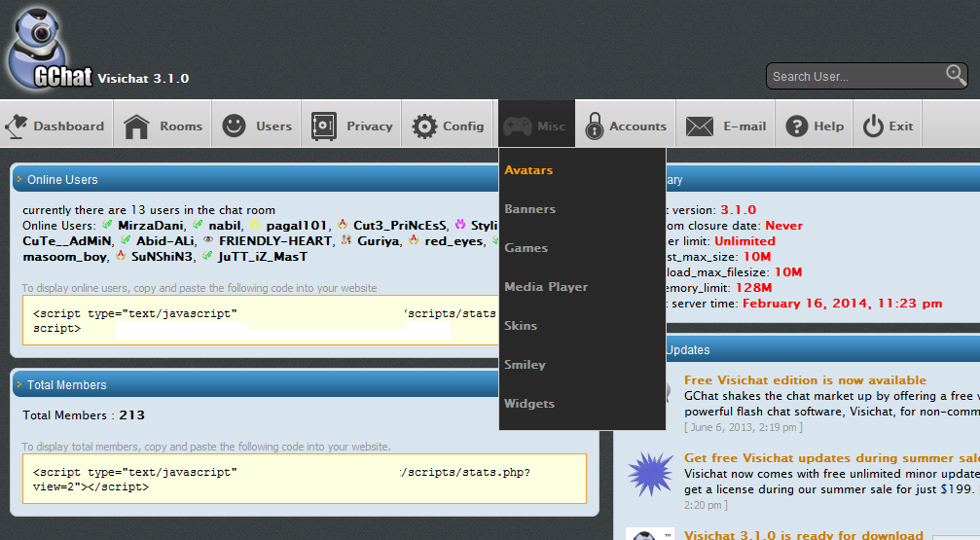Click icon next to Guriya
The width and height of the screenshot is (980, 540).
(x=346, y=240)
